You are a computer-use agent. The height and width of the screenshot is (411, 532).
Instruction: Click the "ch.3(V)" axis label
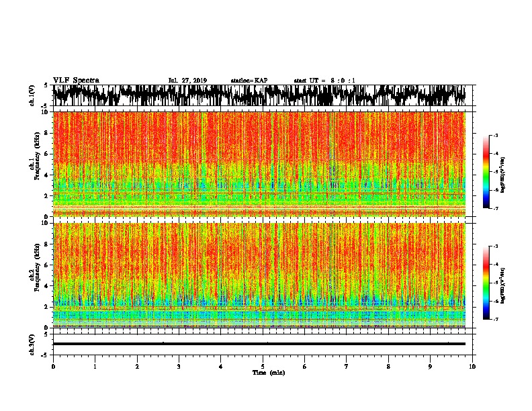(32, 345)
